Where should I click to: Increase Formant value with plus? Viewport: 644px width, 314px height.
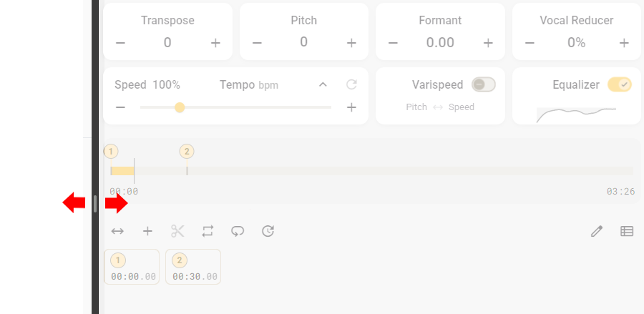[488, 43]
